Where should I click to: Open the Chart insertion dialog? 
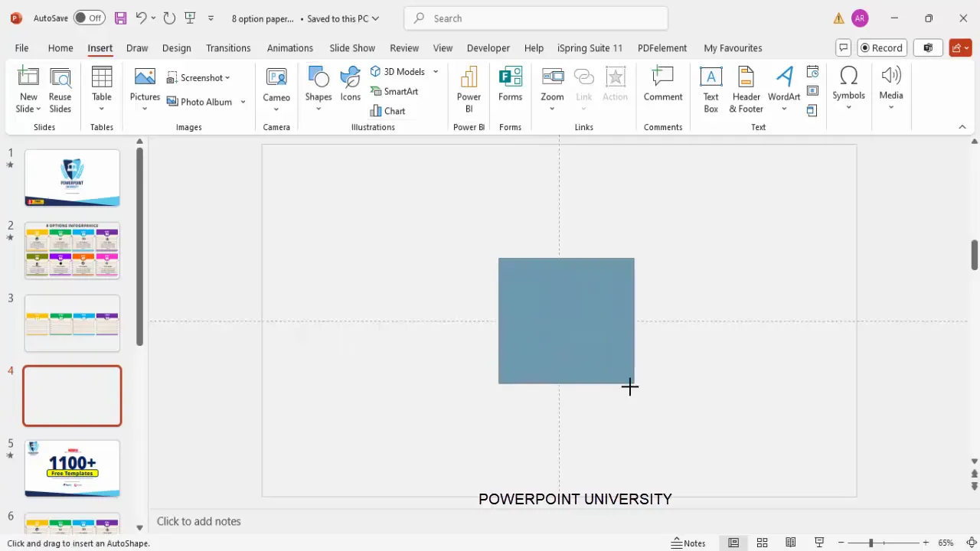(x=394, y=111)
